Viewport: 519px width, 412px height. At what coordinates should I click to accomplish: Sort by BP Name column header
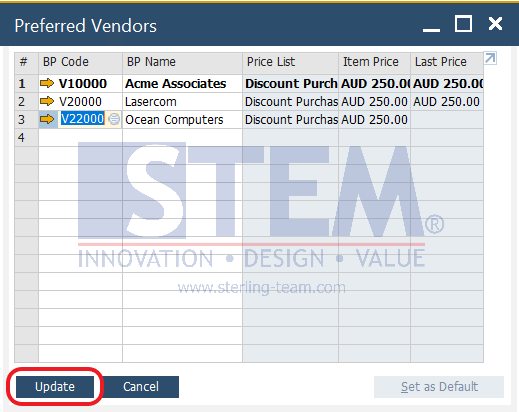pos(182,62)
